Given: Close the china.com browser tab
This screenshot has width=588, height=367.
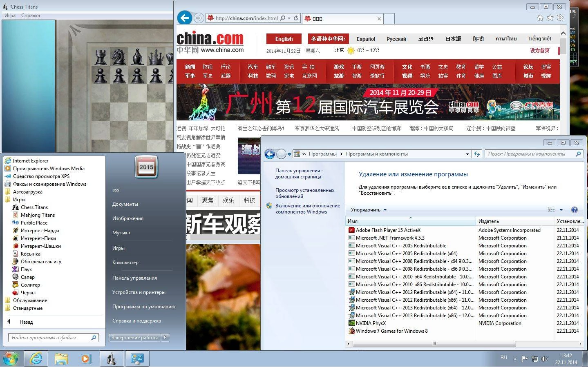Looking at the screenshot, I should click(x=379, y=19).
